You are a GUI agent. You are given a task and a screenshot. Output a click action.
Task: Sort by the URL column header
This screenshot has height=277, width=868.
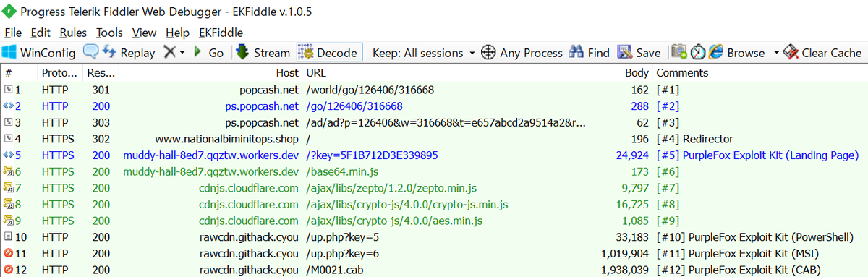pyautogui.click(x=447, y=73)
